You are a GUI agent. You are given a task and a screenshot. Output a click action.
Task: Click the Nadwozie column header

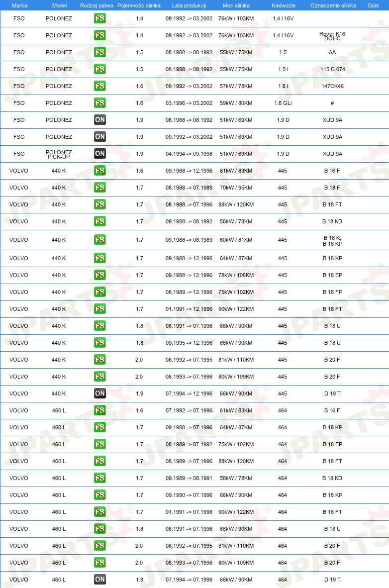(x=283, y=5)
